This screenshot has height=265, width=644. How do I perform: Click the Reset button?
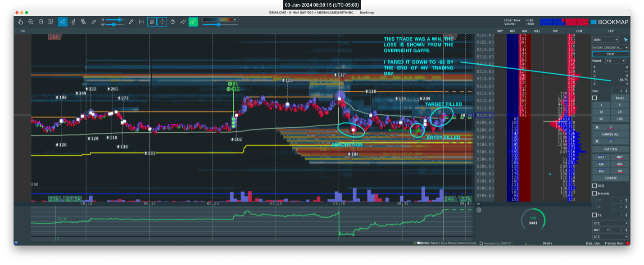(x=620, y=98)
